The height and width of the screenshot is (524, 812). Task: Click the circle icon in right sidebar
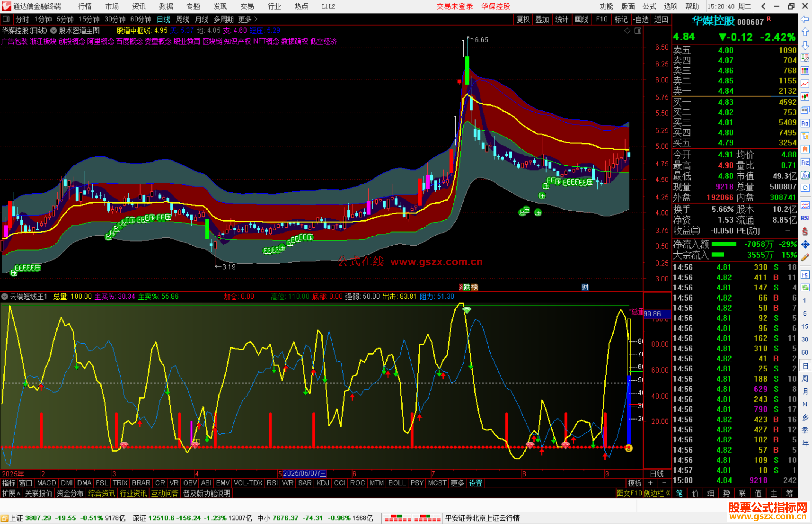[x=805, y=188]
